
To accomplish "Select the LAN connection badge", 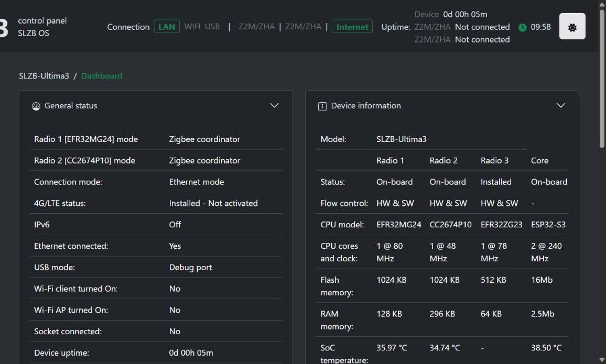I will tap(167, 27).
